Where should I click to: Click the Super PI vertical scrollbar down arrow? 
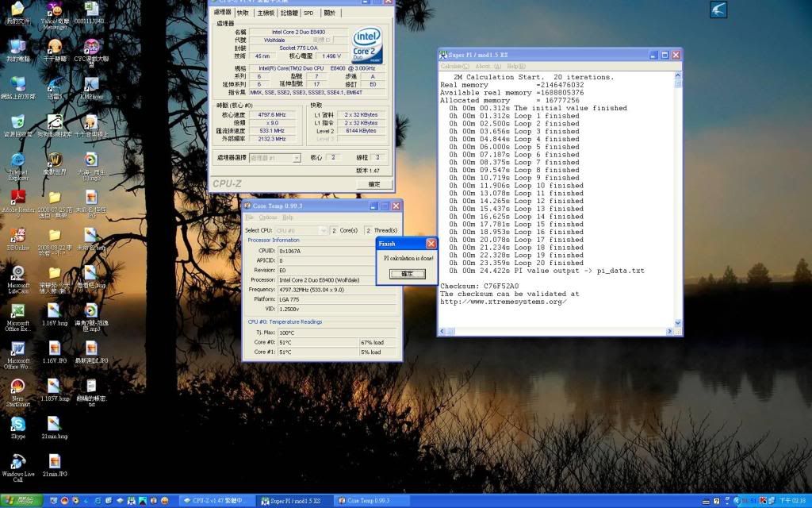coord(677,323)
